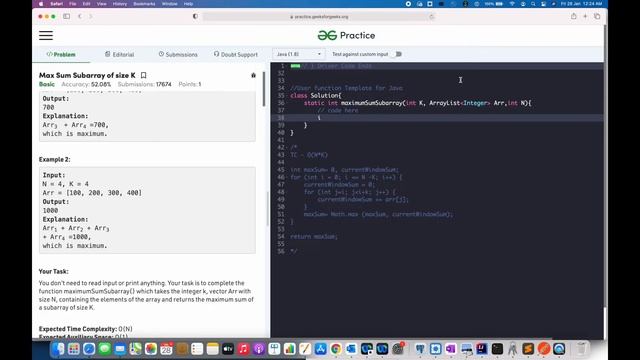The height and width of the screenshot is (360, 640).
Task: Open the Bookmarks menu
Action: pyautogui.click(x=144, y=4)
